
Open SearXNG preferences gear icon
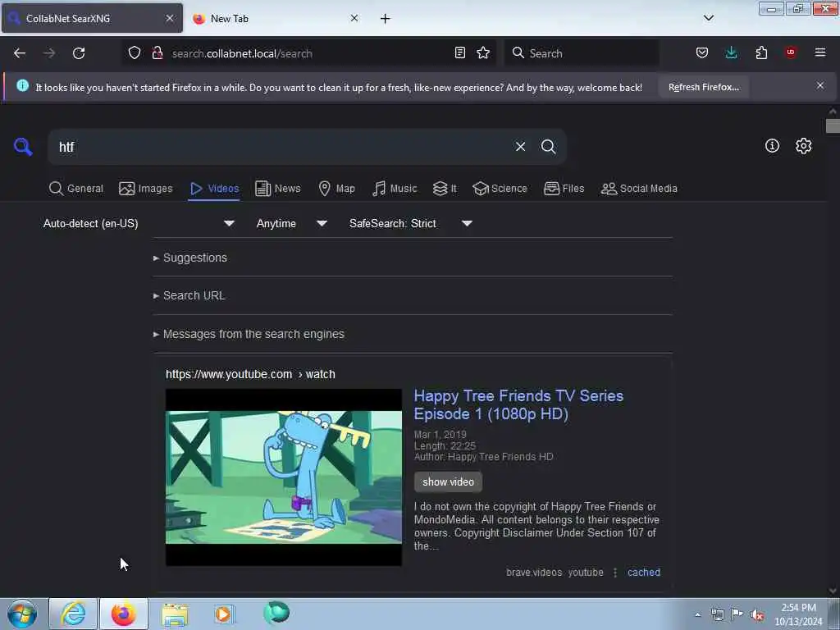tap(803, 146)
